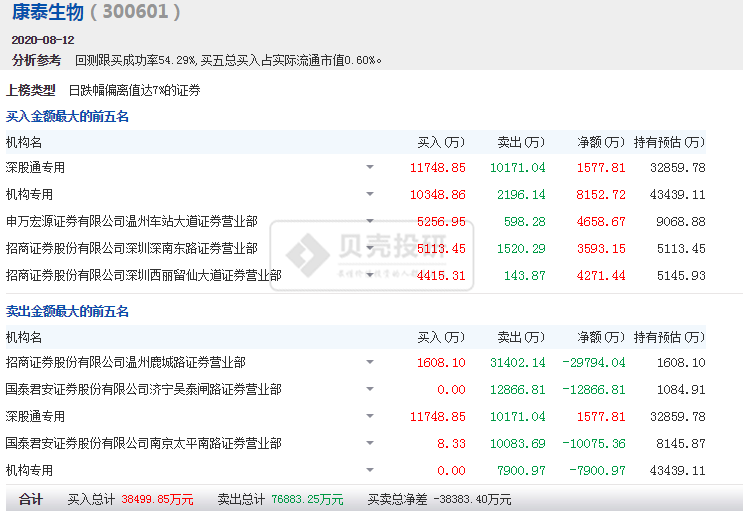
Task: Open 机构专用 arrow in top sell list
Action: coord(370,470)
